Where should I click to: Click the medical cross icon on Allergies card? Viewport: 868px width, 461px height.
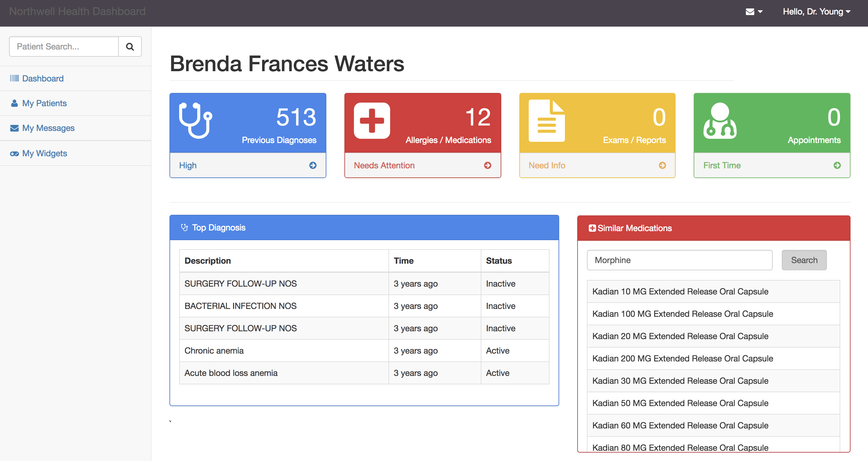coord(372,120)
